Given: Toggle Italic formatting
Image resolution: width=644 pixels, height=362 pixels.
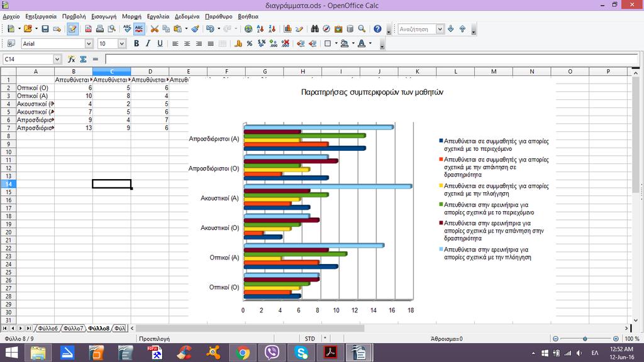Looking at the screenshot, I should click(148, 43).
